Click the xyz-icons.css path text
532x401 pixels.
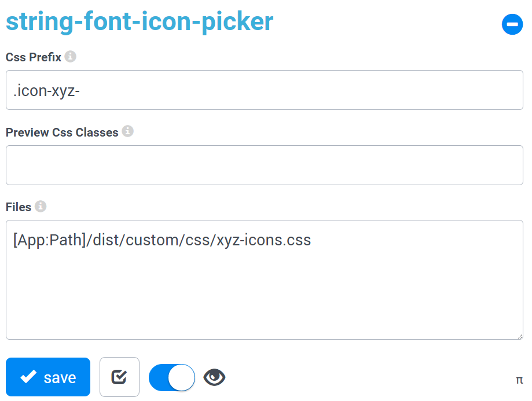162,240
